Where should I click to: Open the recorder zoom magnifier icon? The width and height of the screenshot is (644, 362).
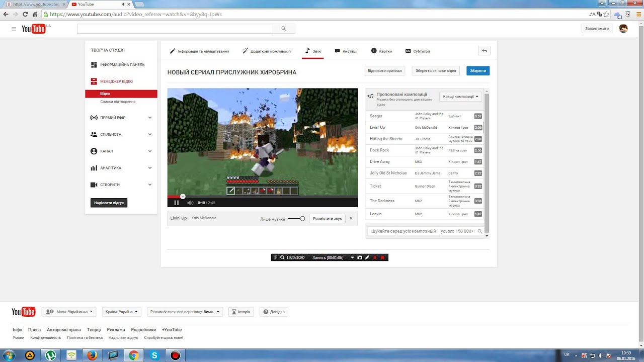point(282,257)
